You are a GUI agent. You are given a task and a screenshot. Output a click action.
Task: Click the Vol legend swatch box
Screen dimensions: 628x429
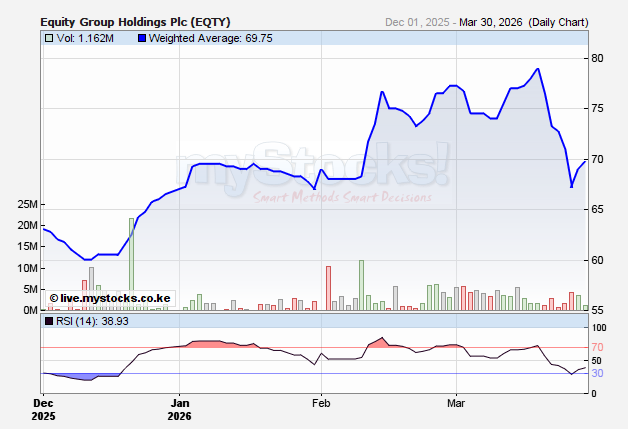click(49, 39)
